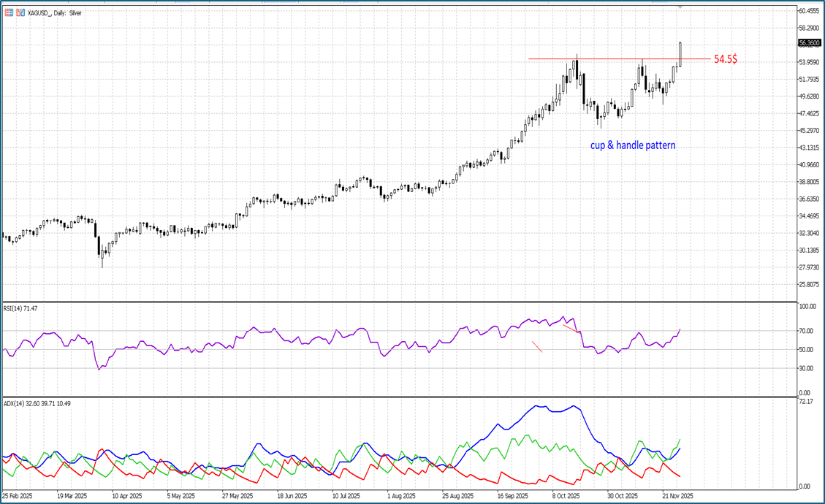
Task: Select the 45.2970 price scale label
Action: pyautogui.click(x=809, y=131)
